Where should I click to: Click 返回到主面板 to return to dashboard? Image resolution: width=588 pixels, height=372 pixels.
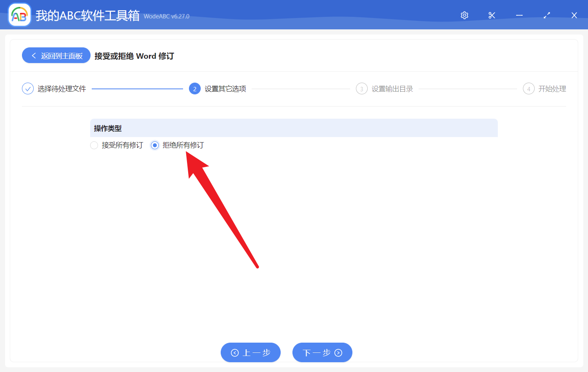pyautogui.click(x=56, y=55)
